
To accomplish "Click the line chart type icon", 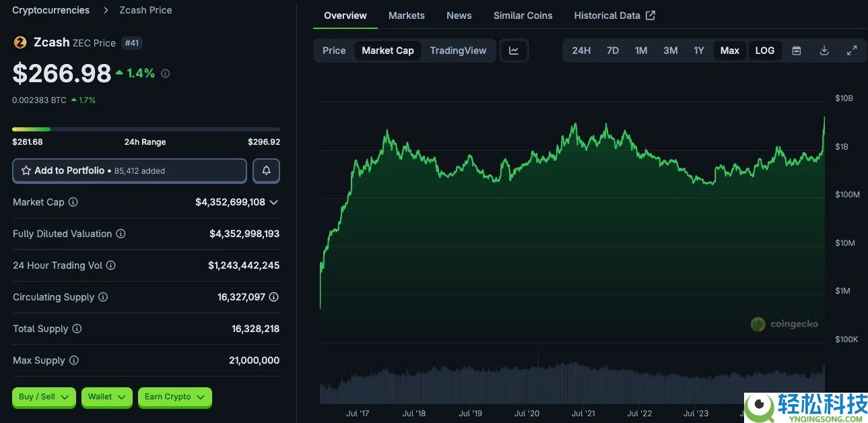I will coord(514,51).
